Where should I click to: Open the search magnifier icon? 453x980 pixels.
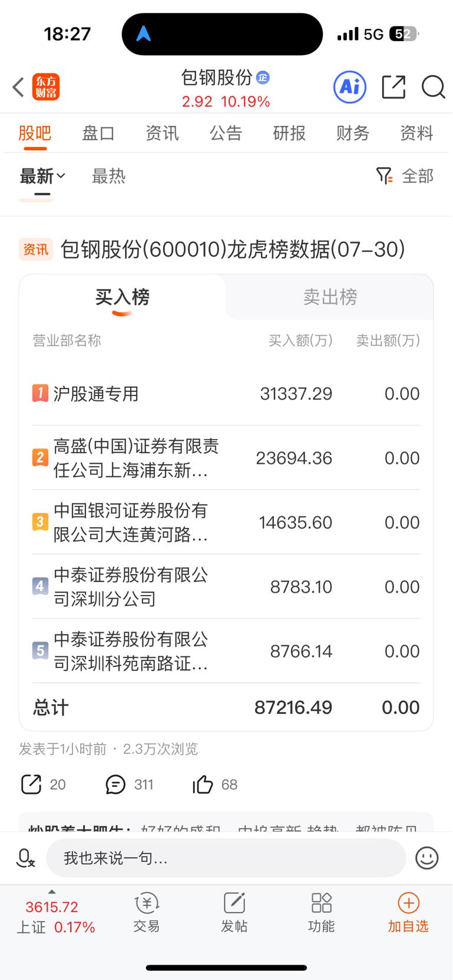pyautogui.click(x=434, y=87)
